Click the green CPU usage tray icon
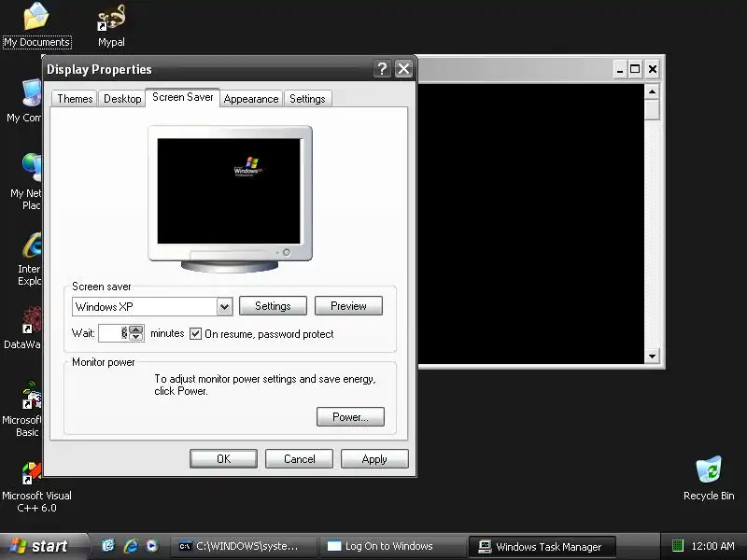Image resolution: width=747 pixels, height=560 pixels. pyautogui.click(x=678, y=546)
